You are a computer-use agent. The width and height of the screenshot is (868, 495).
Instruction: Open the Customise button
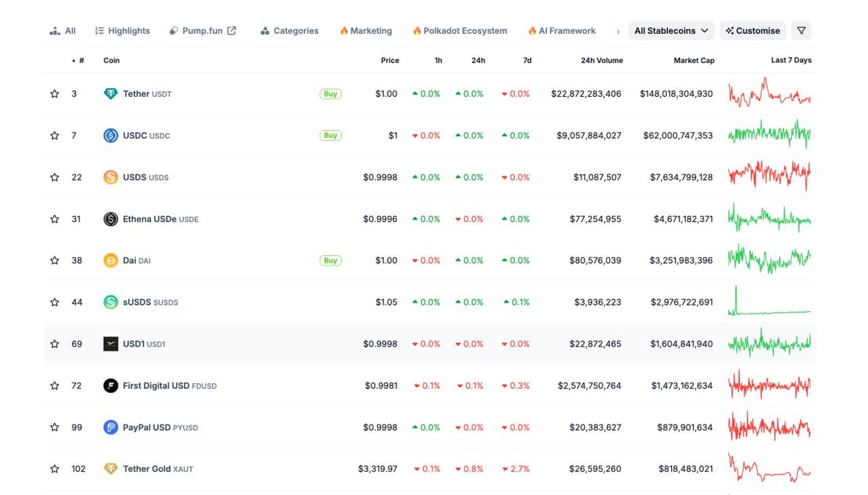click(753, 31)
